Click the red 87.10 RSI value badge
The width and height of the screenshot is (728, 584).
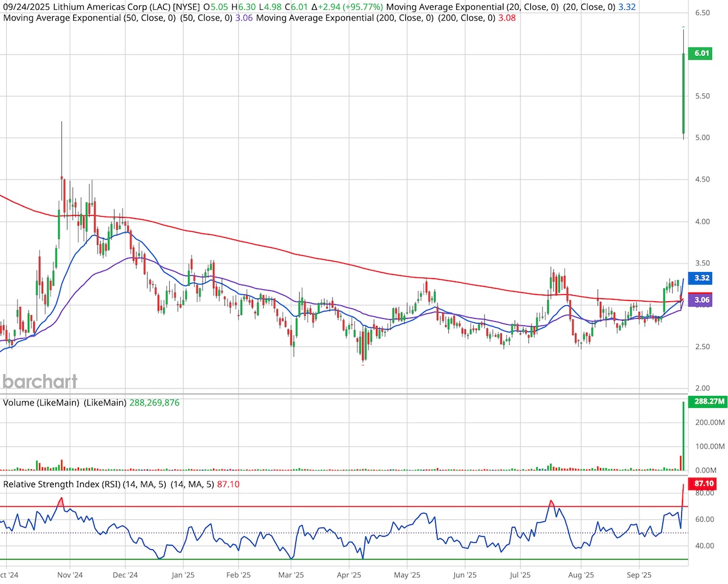click(704, 484)
